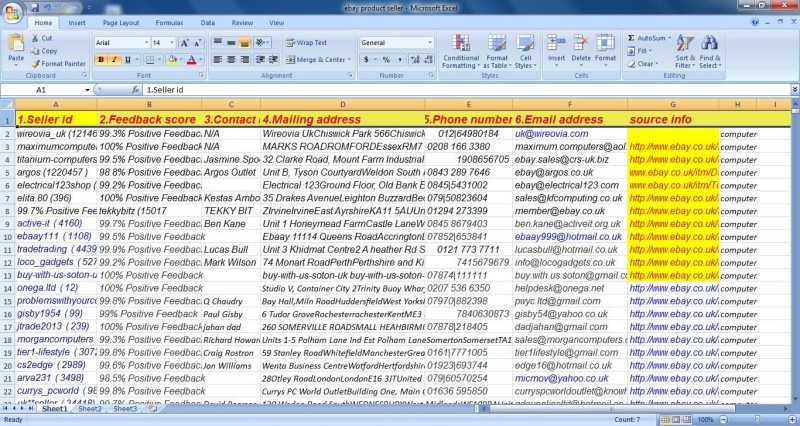The image size is (800, 426).
Task: Save the workbook via Quick Access toolbar
Action: tap(35, 8)
